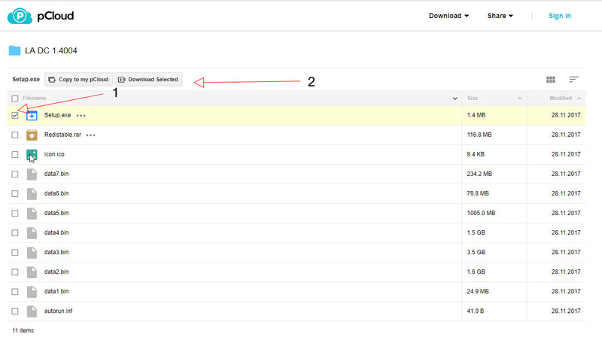Open the Share menu in header
602x364 pixels.
coord(500,16)
